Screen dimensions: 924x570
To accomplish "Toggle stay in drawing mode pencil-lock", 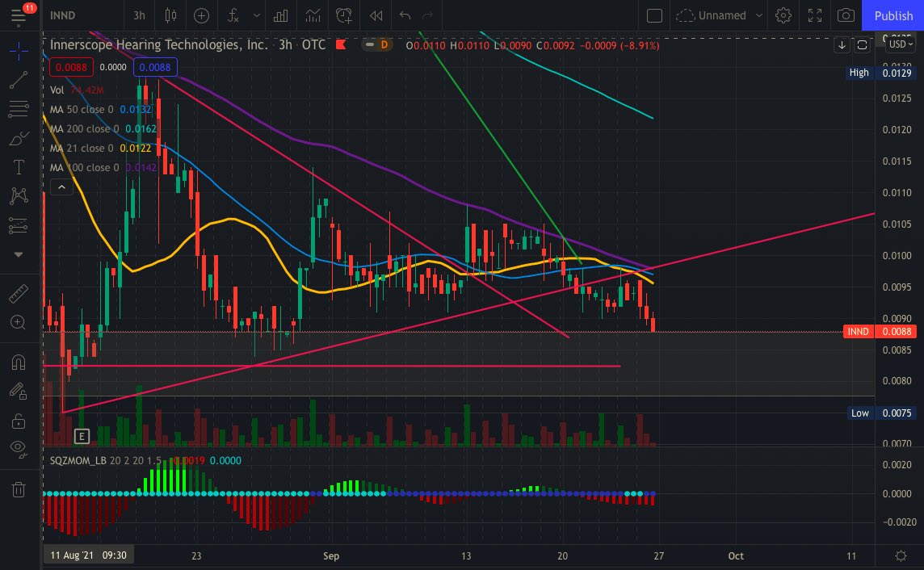I will 19,392.
